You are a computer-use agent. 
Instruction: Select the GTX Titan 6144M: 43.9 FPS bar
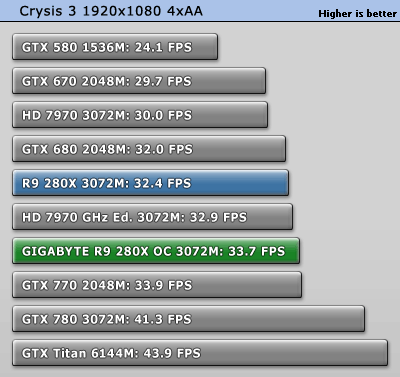point(200,353)
